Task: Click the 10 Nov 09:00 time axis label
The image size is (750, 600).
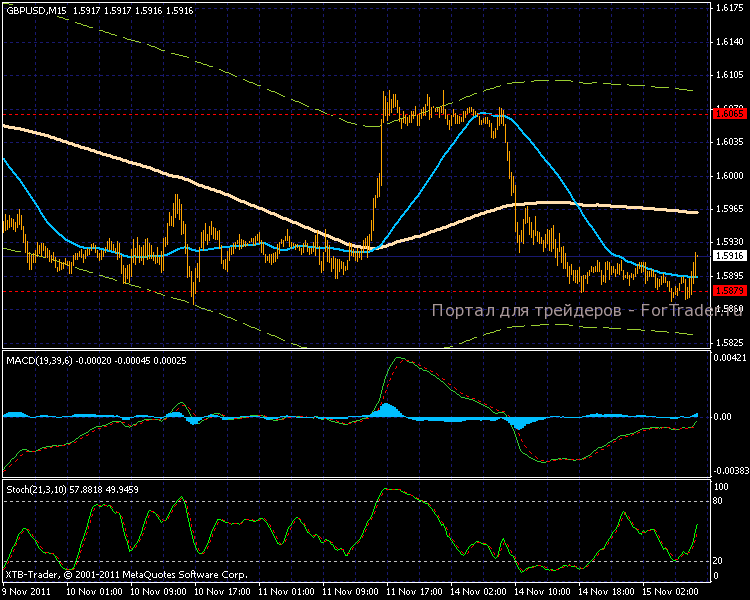Action: pos(159,592)
